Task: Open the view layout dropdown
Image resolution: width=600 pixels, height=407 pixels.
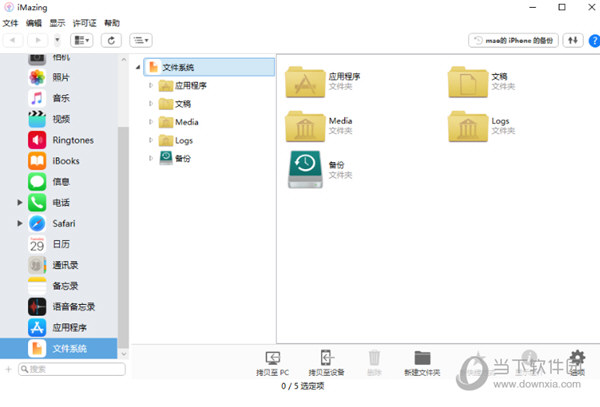Action: tap(82, 40)
